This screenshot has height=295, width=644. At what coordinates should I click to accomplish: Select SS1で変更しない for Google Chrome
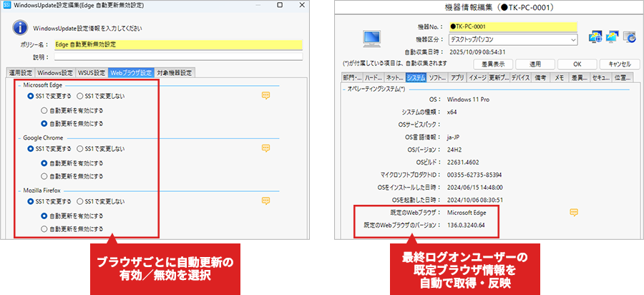coord(80,148)
